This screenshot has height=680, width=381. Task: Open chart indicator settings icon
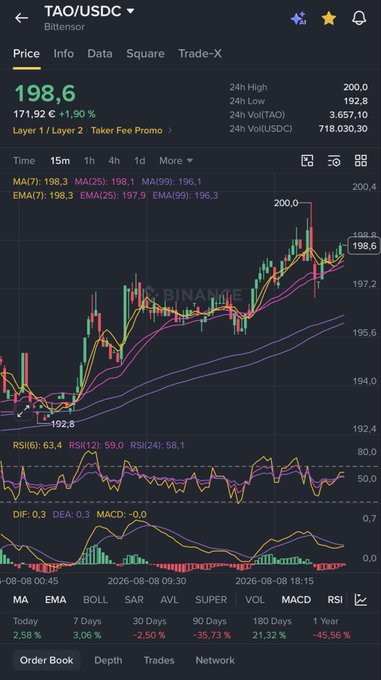click(x=334, y=160)
